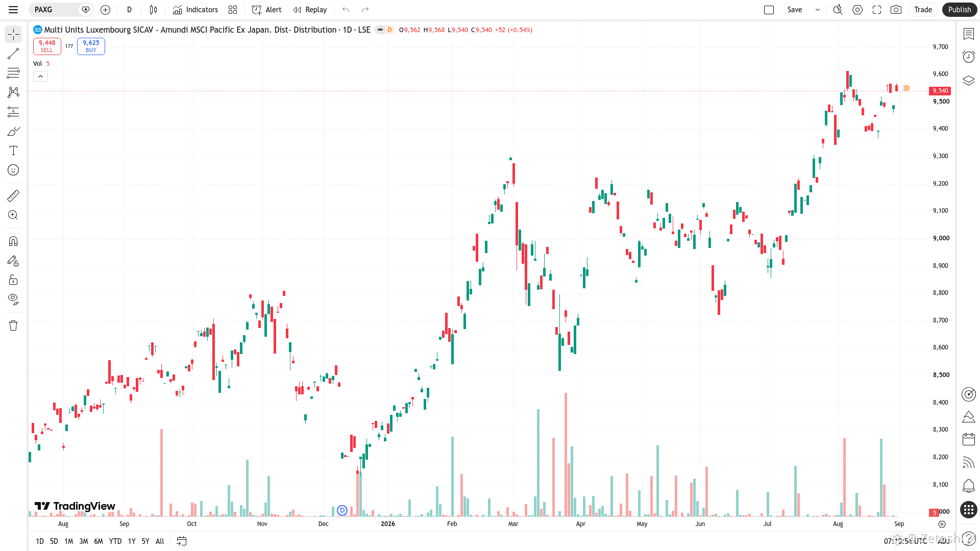
Task: Open the PAXG symbol search box
Action: 60,10
